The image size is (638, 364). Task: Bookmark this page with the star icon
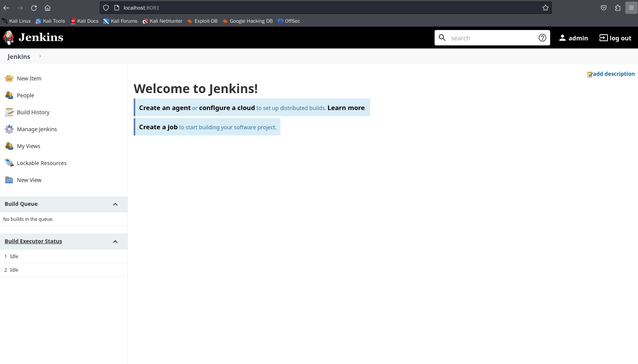pos(546,8)
